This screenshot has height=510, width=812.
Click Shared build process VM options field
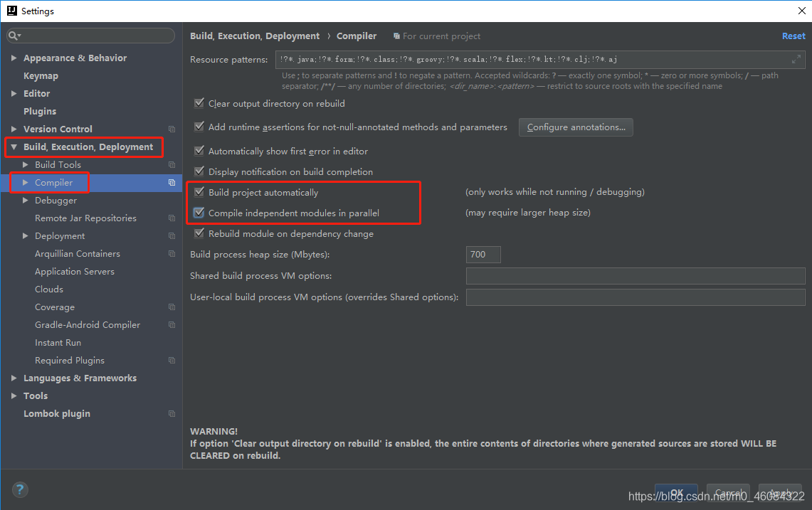[x=636, y=276]
